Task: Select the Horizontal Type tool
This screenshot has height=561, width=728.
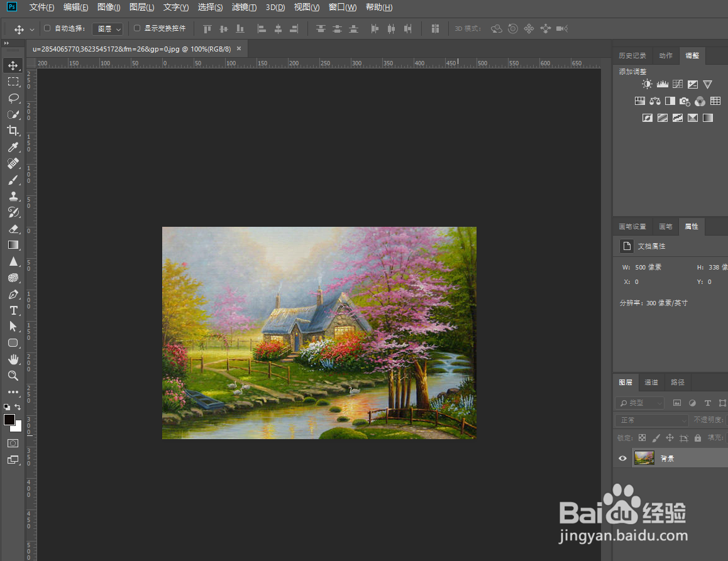Action: [x=13, y=310]
